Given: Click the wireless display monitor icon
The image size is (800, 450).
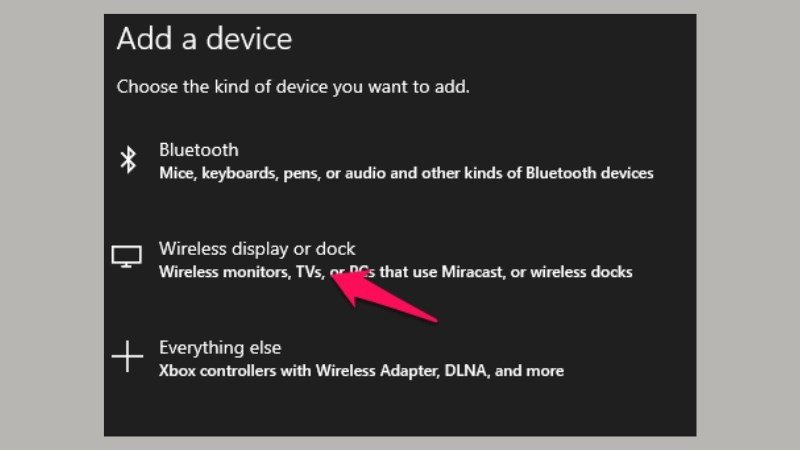Looking at the screenshot, I should click(x=127, y=258).
